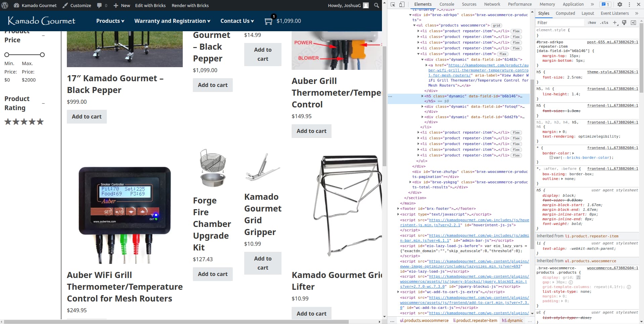Add Forge Fire Chamber Upgrade Kit to cart
This screenshot has width=644, height=324.
[x=213, y=274]
